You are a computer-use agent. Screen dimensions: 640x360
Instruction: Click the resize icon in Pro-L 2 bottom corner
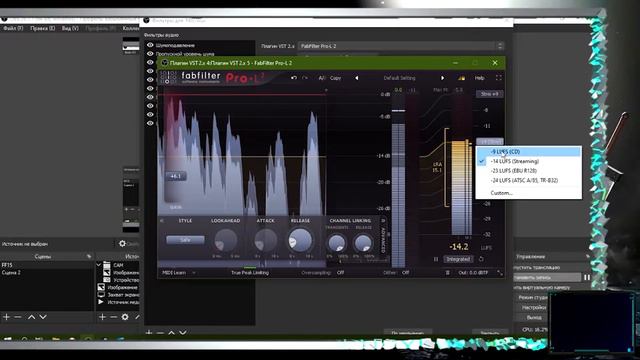pyautogui.click(x=500, y=273)
